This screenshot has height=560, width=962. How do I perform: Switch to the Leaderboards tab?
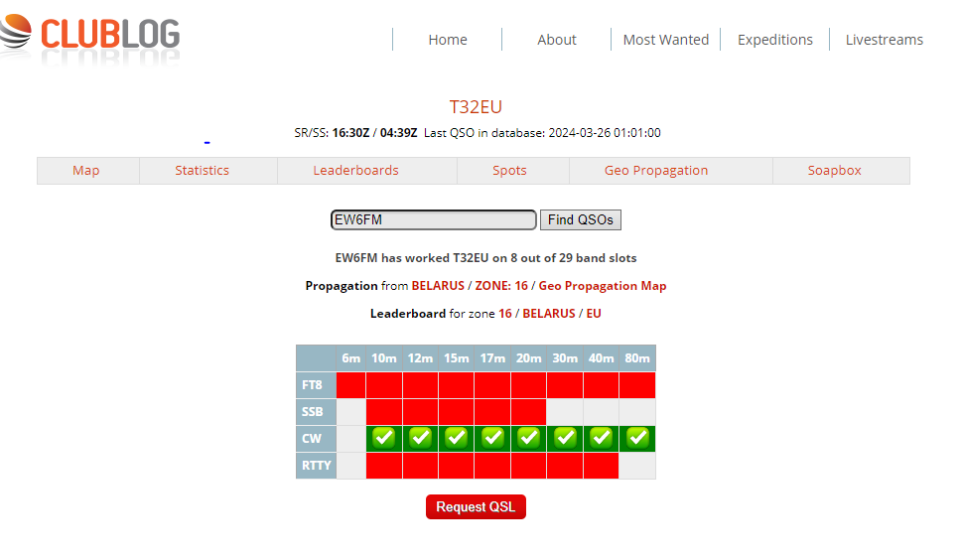tap(355, 171)
